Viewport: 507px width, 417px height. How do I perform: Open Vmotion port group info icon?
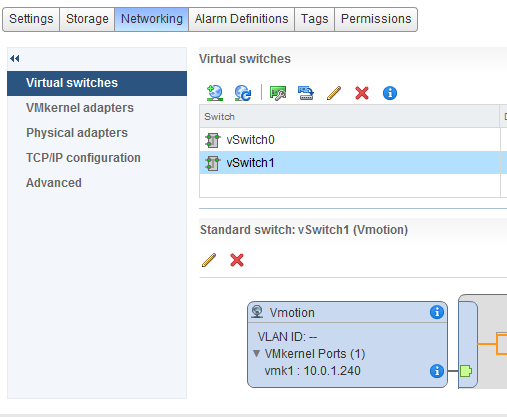tap(437, 312)
